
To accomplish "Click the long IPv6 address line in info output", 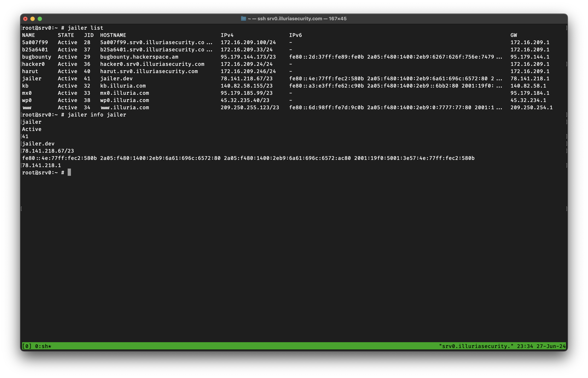I will coord(248,158).
